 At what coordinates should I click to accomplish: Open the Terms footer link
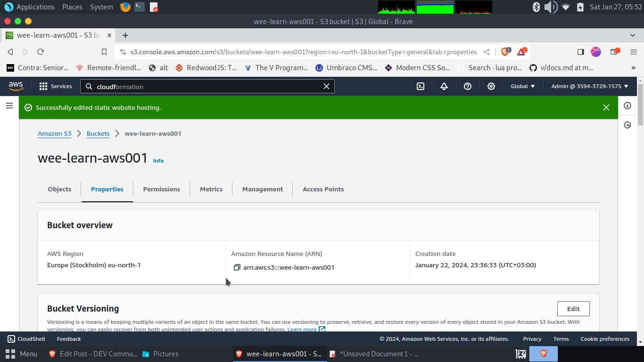[x=561, y=339]
